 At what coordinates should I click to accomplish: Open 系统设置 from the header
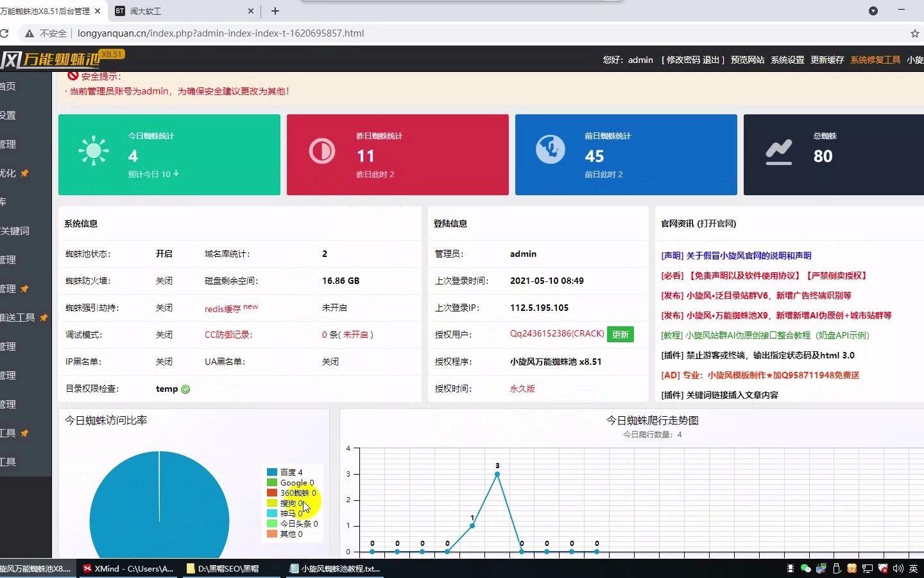pyautogui.click(x=787, y=60)
